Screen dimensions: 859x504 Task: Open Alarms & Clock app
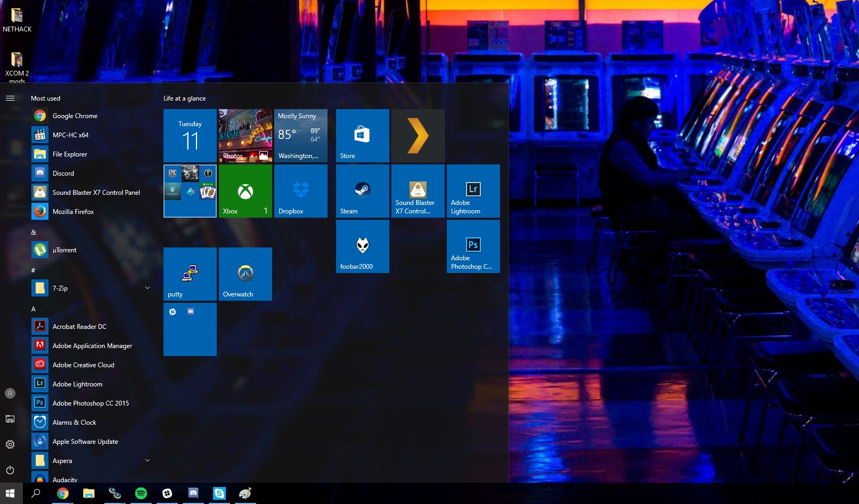point(91,422)
